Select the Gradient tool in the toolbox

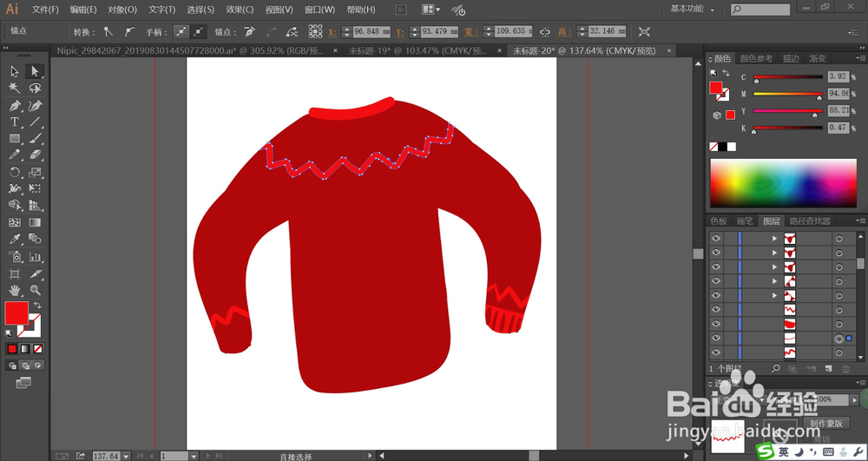(x=35, y=222)
